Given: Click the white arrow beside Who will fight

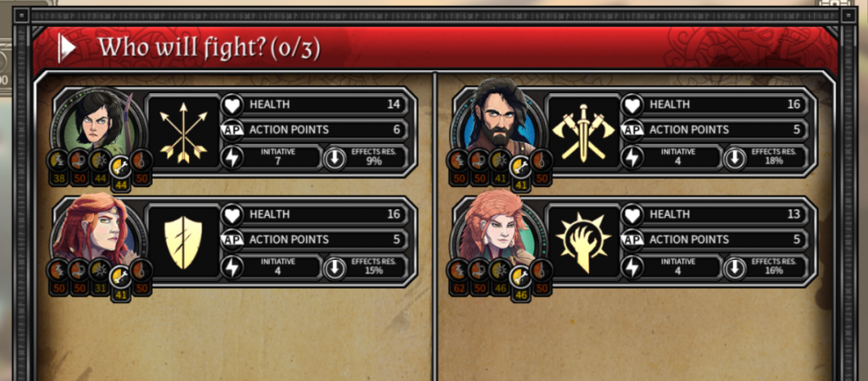Looking at the screenshot, I should [x=67, y=48].
